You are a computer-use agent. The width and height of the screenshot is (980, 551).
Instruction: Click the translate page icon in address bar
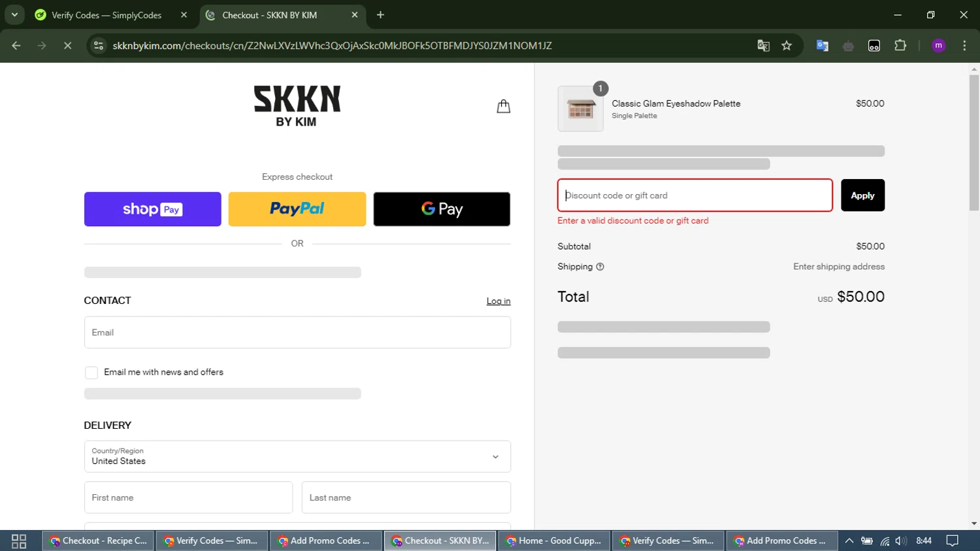click(x=763, y=46)
